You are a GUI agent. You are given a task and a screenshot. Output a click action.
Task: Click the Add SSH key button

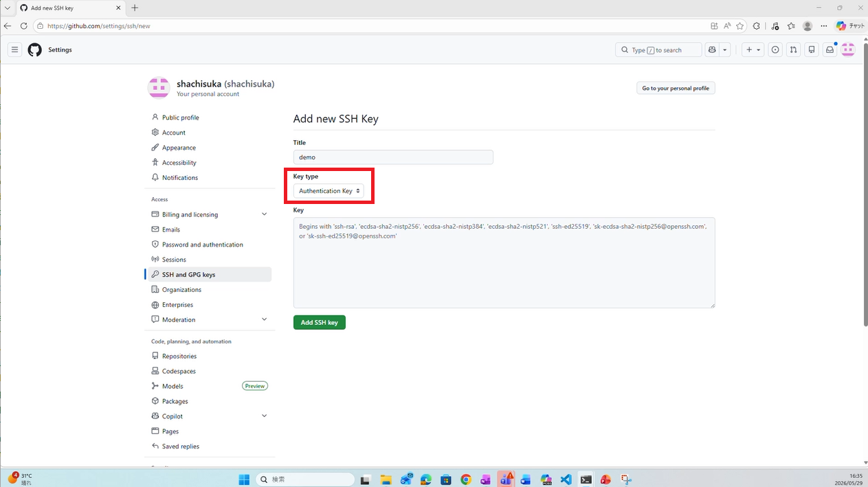point(319,322)
